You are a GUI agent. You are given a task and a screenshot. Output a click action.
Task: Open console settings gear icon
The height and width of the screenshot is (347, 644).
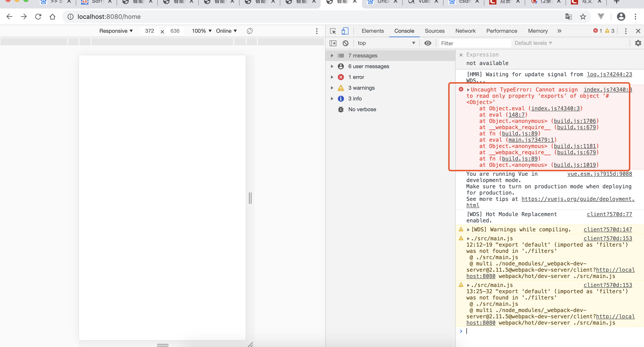(x=638, y=43)
